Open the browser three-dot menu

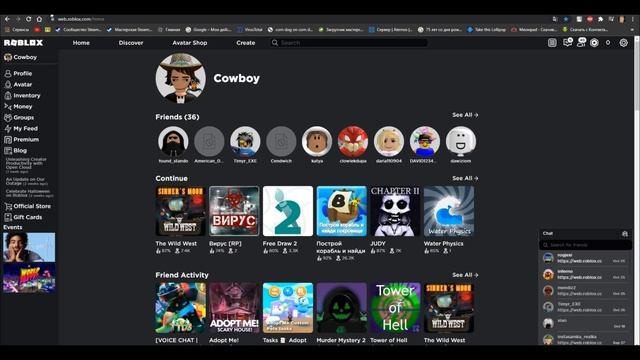pyautogui.click(x=633, y=19)
